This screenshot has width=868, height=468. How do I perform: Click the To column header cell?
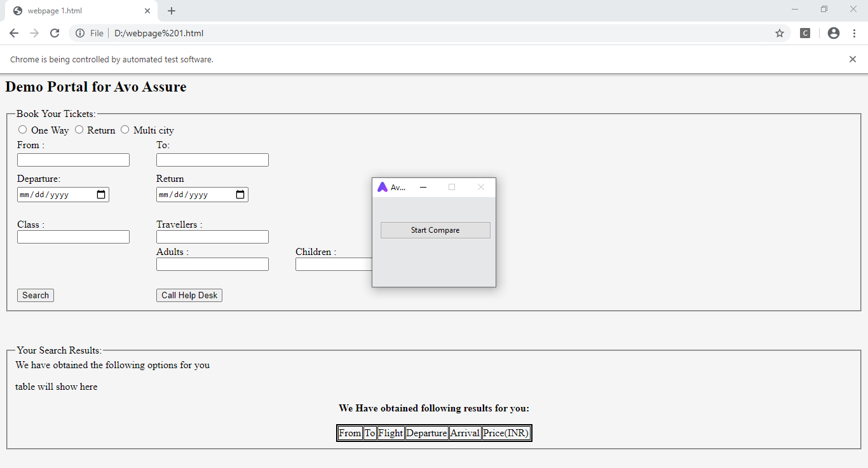[x=370, y=433]
